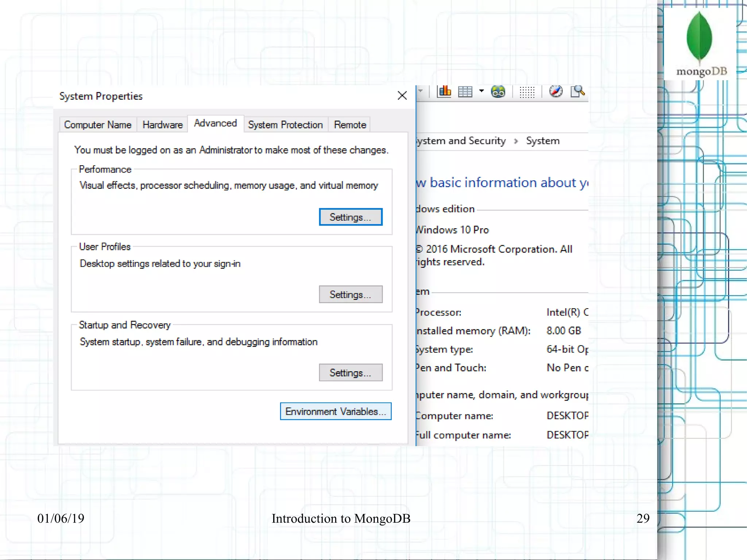Open Startup and Recovery Settings button
Screen dimensions: 747x560
click(x=350, y=372)
